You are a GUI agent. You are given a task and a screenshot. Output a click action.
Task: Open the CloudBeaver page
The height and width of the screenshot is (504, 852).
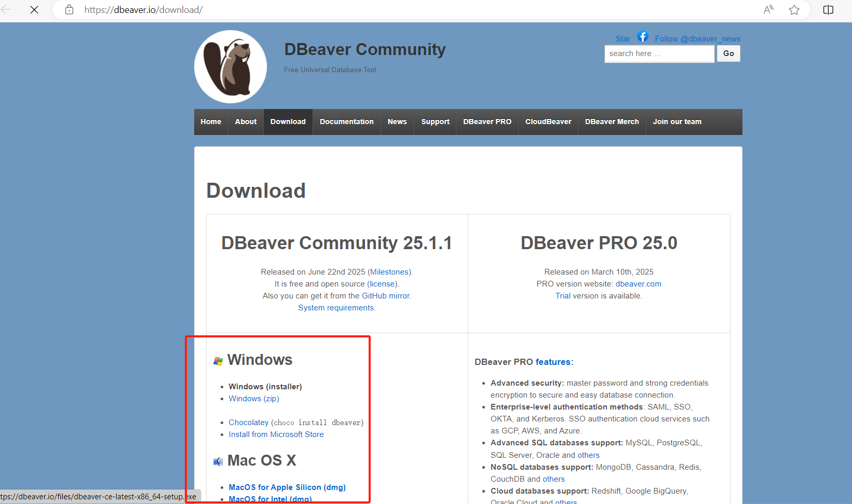click(548, 121)
